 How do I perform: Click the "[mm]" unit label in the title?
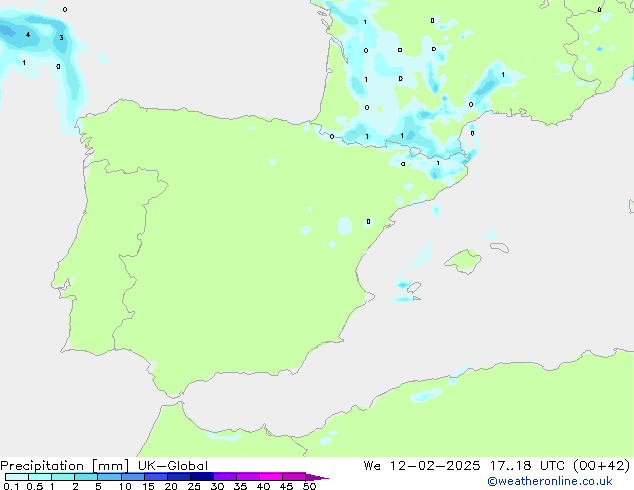(x=110, y=466)
